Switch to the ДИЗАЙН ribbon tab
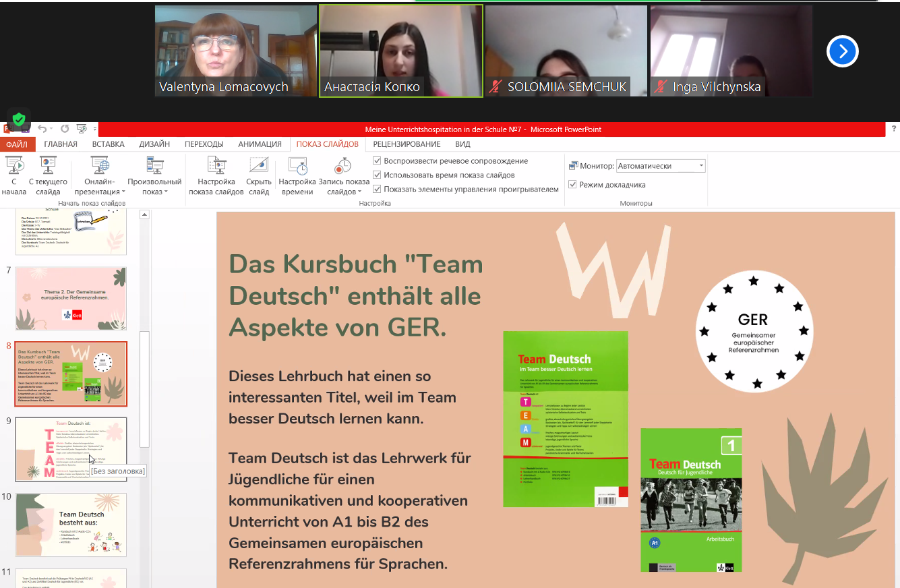900x588 pixels. click(154, 144)
